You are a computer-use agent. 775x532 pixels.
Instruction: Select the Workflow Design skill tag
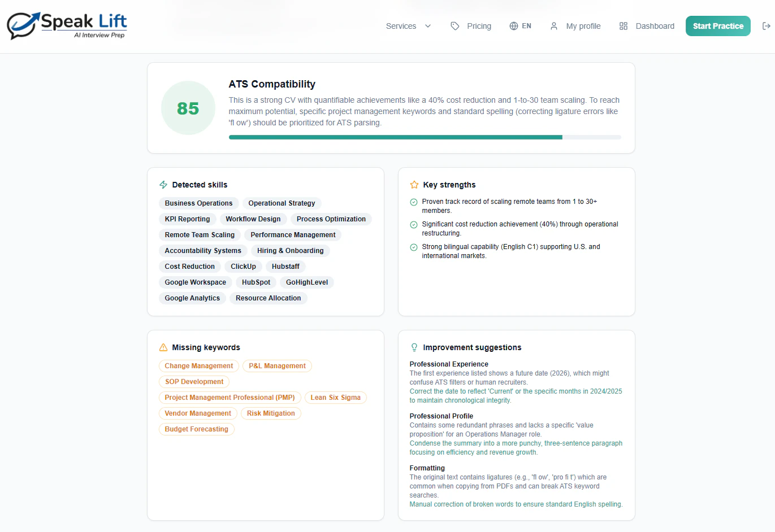coord(253,219)
